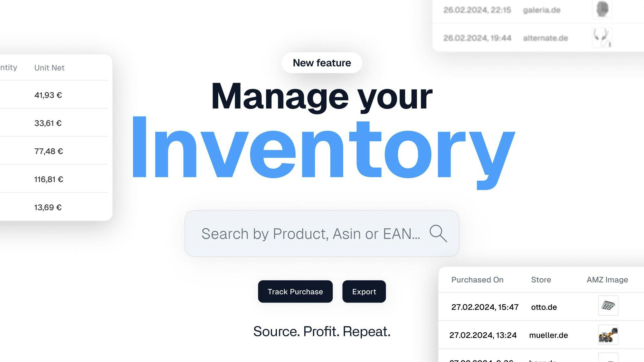644x362 pixels.
Task: Click the Track Purchase button
Action: (x=296, y=291)
